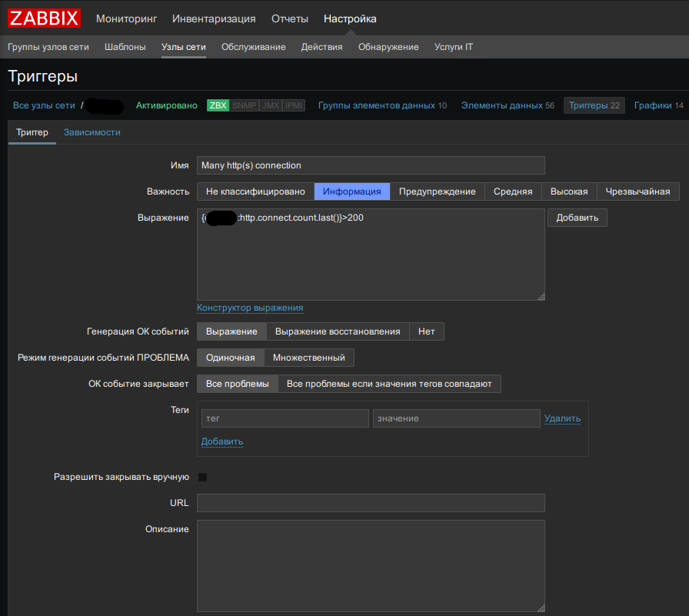Click the ZABBIX logo

(44, 18)
